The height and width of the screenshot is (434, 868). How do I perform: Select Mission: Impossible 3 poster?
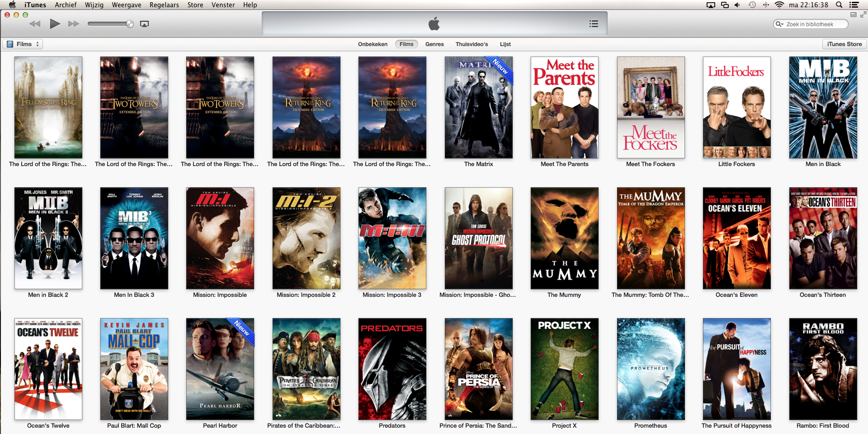pyautogui.click(x=392, y=238)
